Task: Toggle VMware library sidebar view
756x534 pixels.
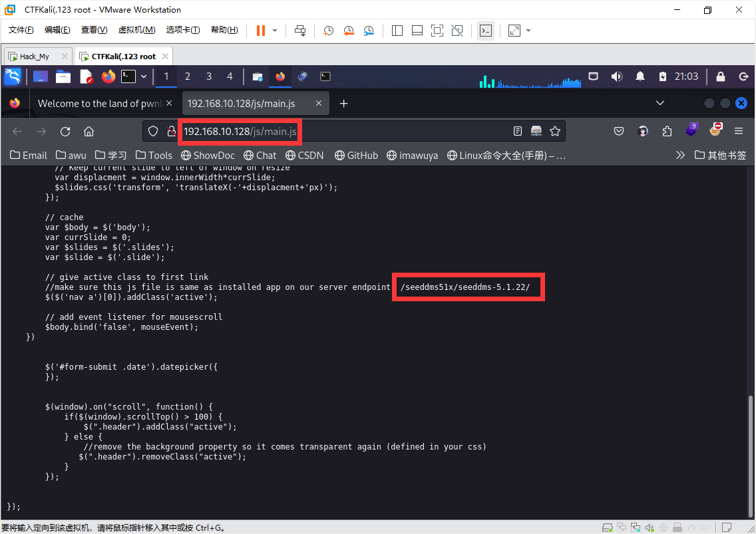Action: (x=397, y=31)
